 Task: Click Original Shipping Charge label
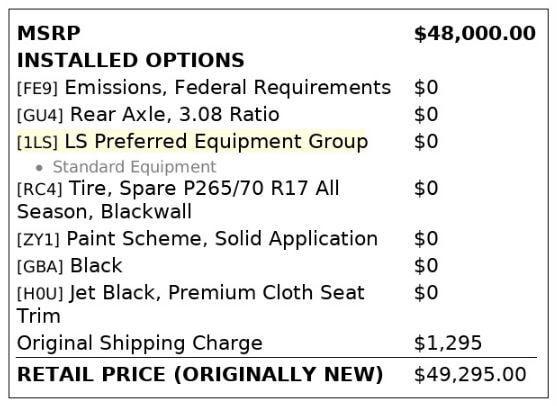[140, 343]
